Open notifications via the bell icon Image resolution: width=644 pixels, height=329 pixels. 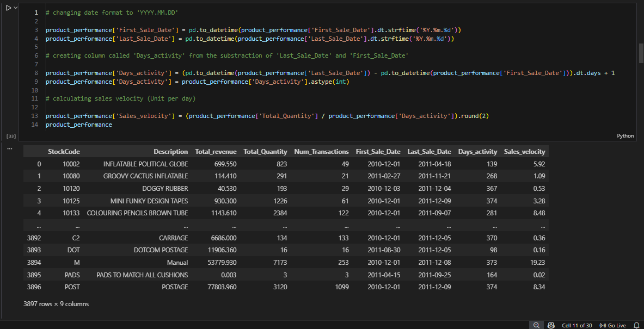(637, 325)
